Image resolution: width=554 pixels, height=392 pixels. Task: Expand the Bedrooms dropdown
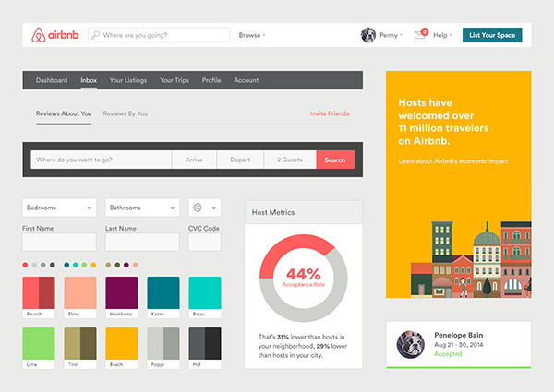click(59, 208)
